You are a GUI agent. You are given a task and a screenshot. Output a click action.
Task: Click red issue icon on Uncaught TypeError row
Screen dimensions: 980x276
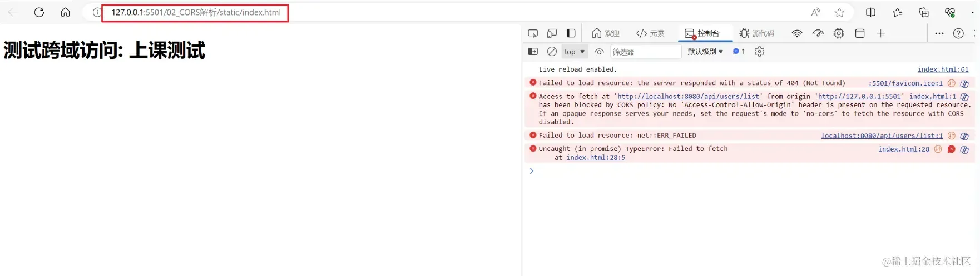point(952,149)
